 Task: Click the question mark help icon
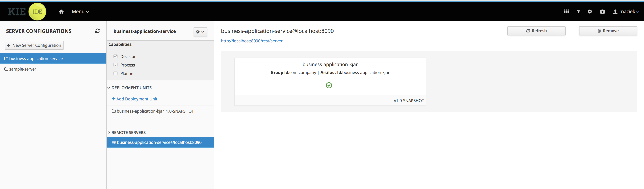tap(578, 12)
